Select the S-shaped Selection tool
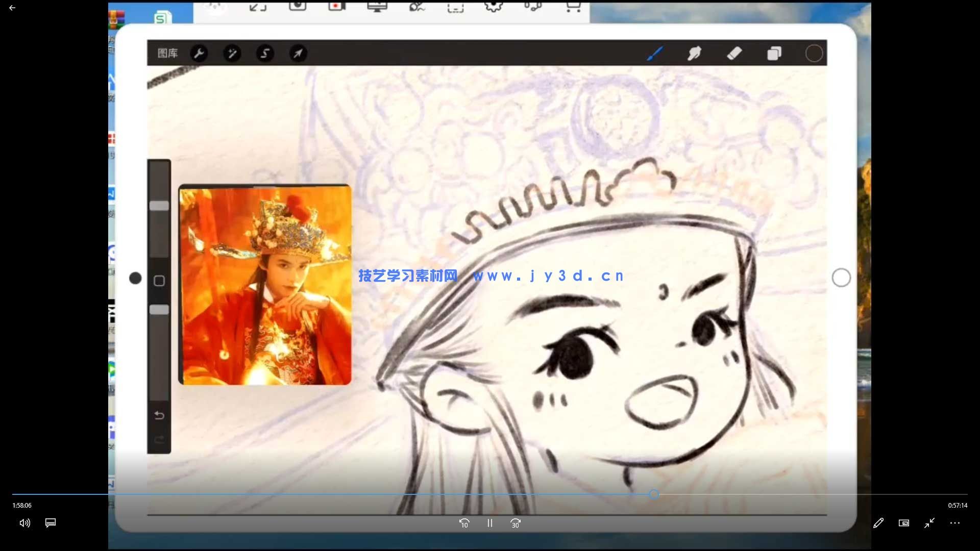The width and height of the screenshot is (980, 551). click(265, 53)
